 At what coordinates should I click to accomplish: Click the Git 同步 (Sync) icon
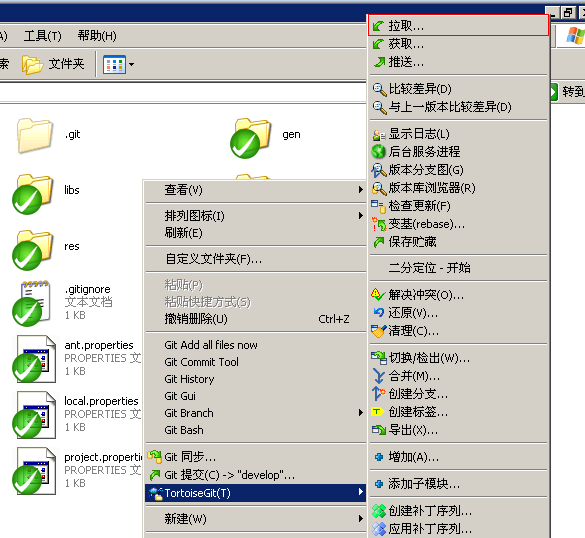[x=154, y=456]
